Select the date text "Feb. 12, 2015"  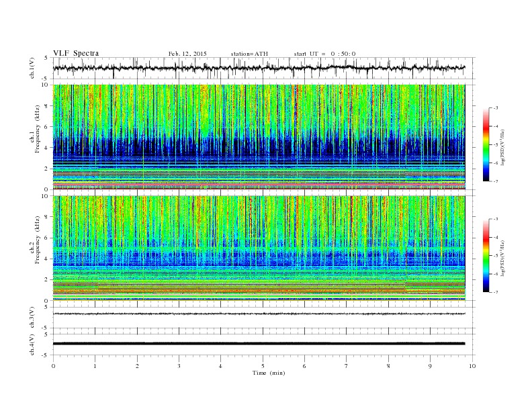click(187, 54)
